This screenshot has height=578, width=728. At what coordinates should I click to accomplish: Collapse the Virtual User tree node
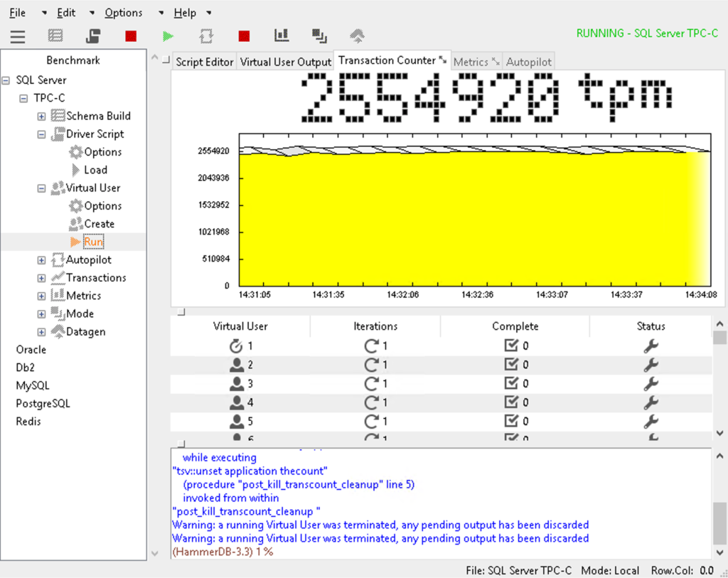click(41, 188)
